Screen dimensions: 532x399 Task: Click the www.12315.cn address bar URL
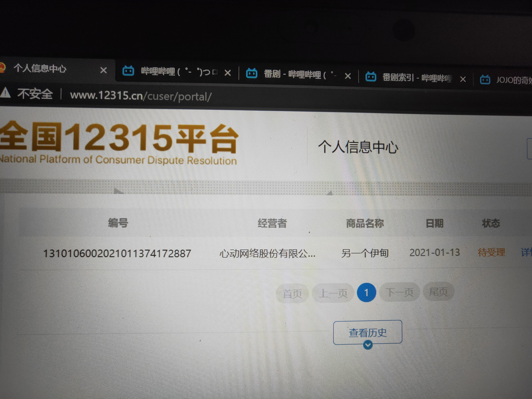(x=141, y=96)
